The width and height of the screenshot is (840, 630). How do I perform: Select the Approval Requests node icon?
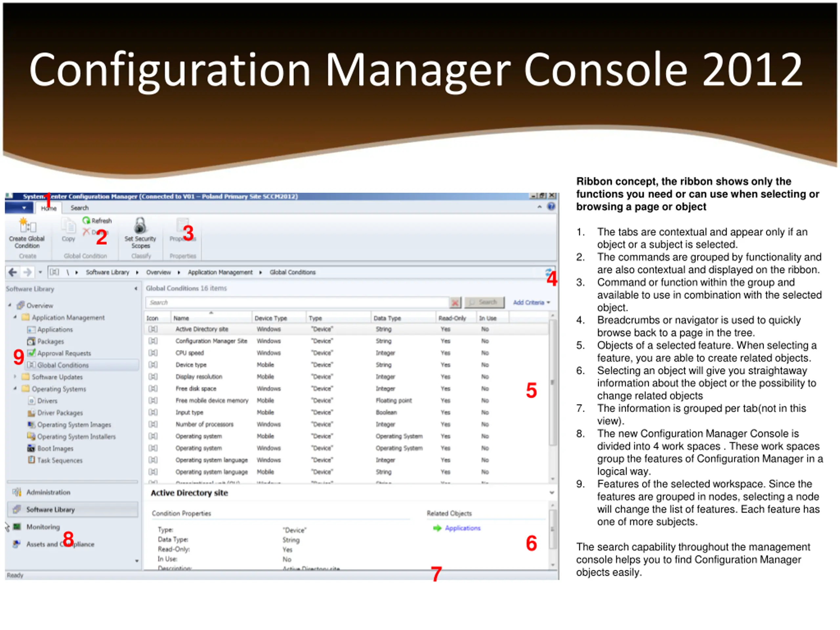31,353
